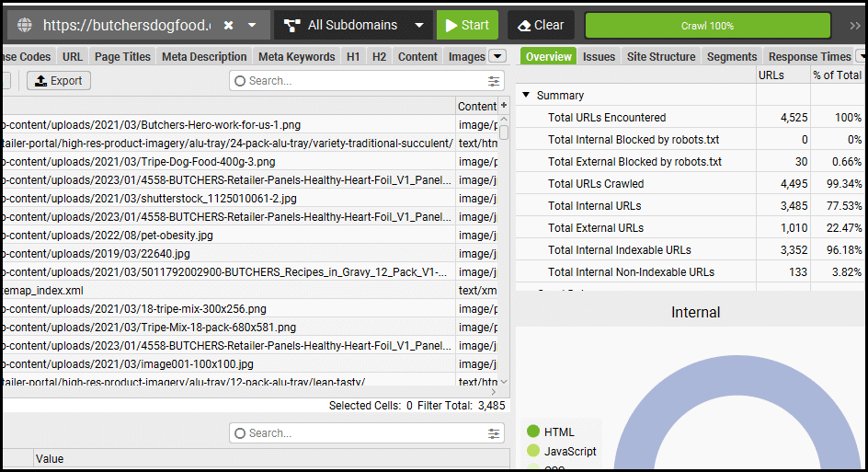Image resolution: width=868 pixels, height=472 pixels.
Task: Open the All Subdomains crawl scope dropdown
Action: coord(353,25)
